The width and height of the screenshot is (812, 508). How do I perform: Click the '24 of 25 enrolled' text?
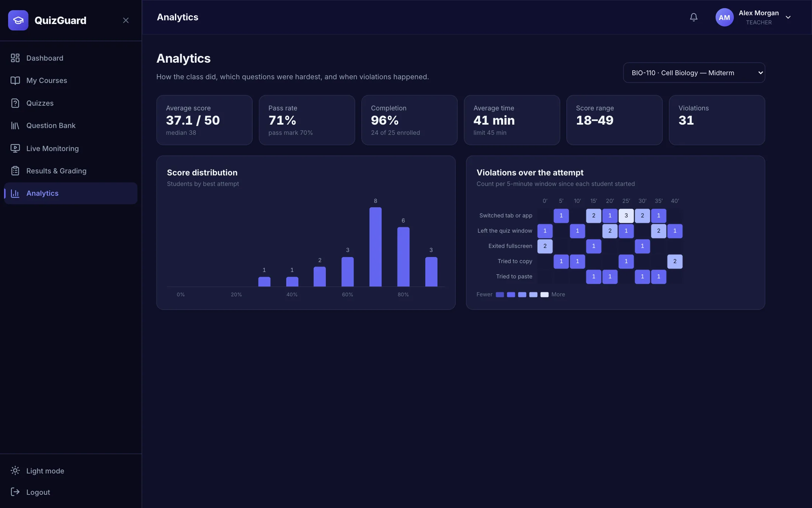(395, 133)
